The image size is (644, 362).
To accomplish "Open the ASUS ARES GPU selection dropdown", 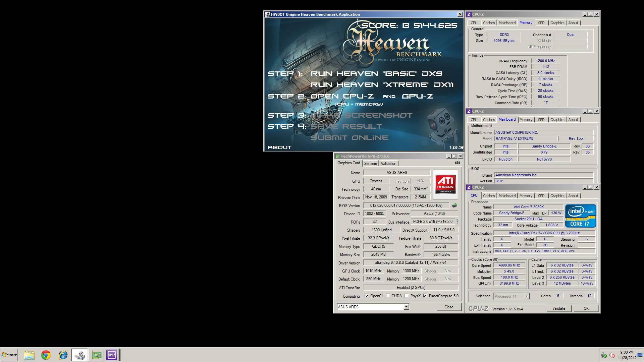I will pos(406,307).
